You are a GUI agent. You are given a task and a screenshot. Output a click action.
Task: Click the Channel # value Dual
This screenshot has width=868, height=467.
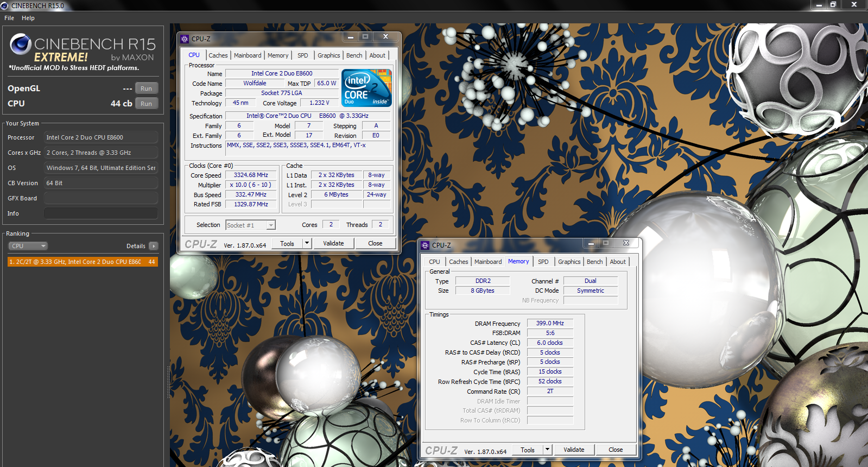[x=591, y=281]
